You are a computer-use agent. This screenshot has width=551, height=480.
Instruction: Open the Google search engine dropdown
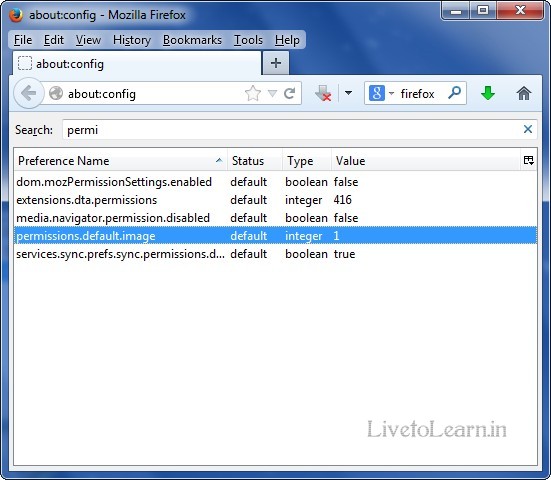(381, 93)
